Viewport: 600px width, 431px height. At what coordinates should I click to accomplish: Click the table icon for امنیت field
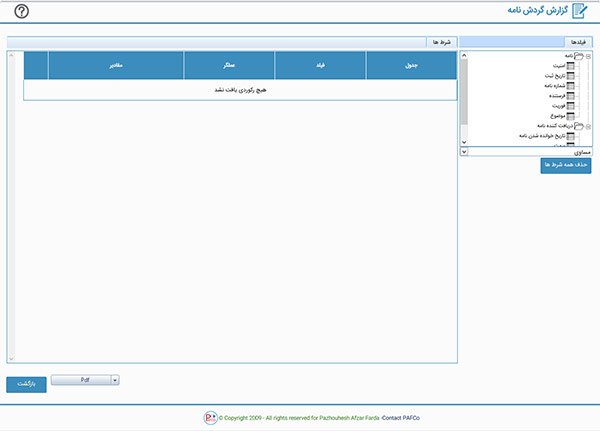[x=570, y=66]
